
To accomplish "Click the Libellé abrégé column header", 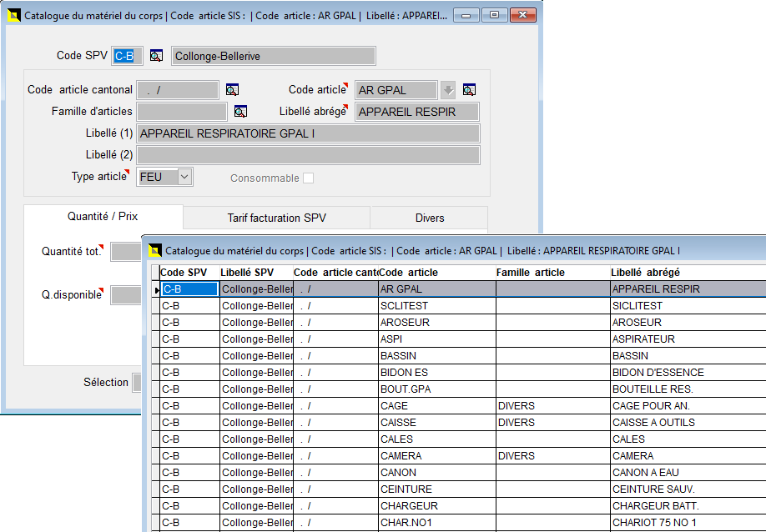I will pos(645,273).
